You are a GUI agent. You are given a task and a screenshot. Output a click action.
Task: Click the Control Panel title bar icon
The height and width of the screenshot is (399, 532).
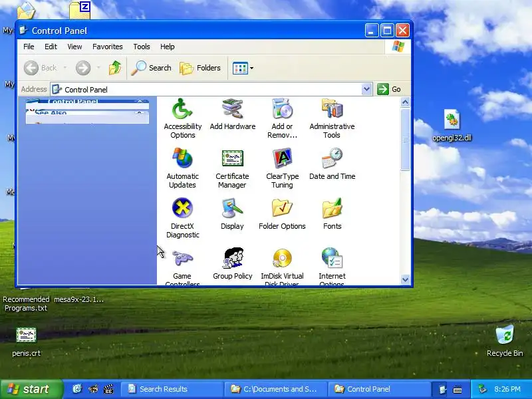[23, 31]
